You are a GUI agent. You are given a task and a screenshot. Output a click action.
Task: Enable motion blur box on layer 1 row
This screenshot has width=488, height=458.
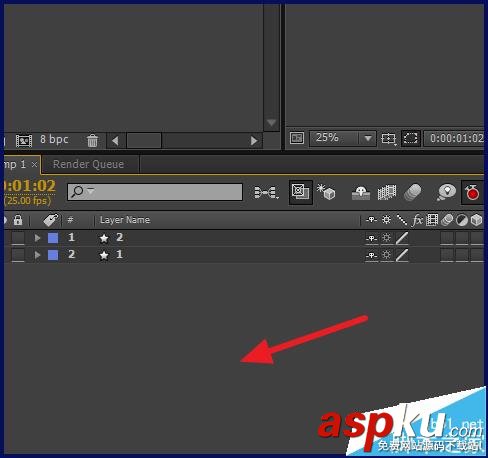[x=447, y=238]
